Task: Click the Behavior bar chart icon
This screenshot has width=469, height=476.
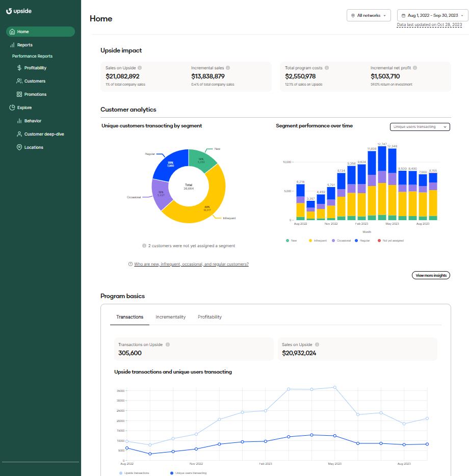Action: pos(19,121)
